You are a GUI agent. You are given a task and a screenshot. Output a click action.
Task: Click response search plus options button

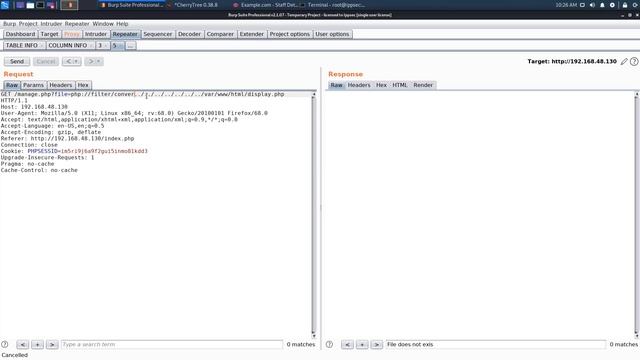pyautogui.click(x=362, y=344)
